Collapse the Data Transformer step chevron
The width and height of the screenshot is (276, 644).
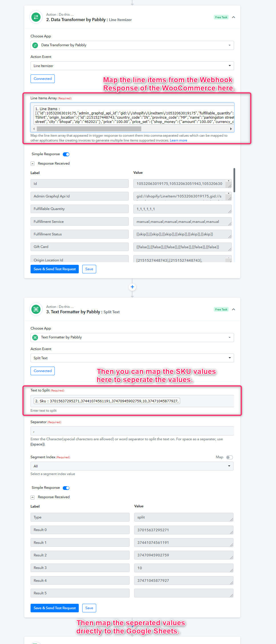pos(233,17)
